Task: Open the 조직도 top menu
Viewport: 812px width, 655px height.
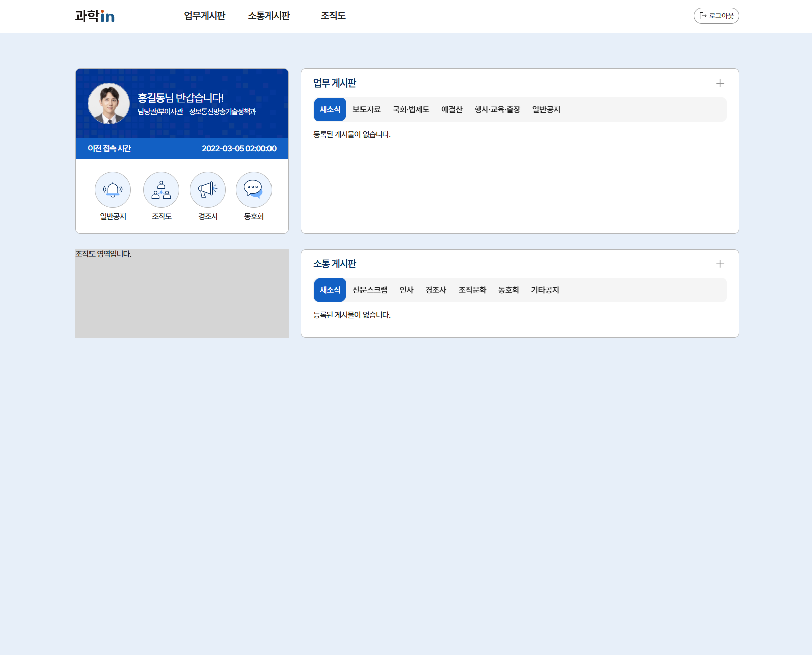Action: (333, 16)
